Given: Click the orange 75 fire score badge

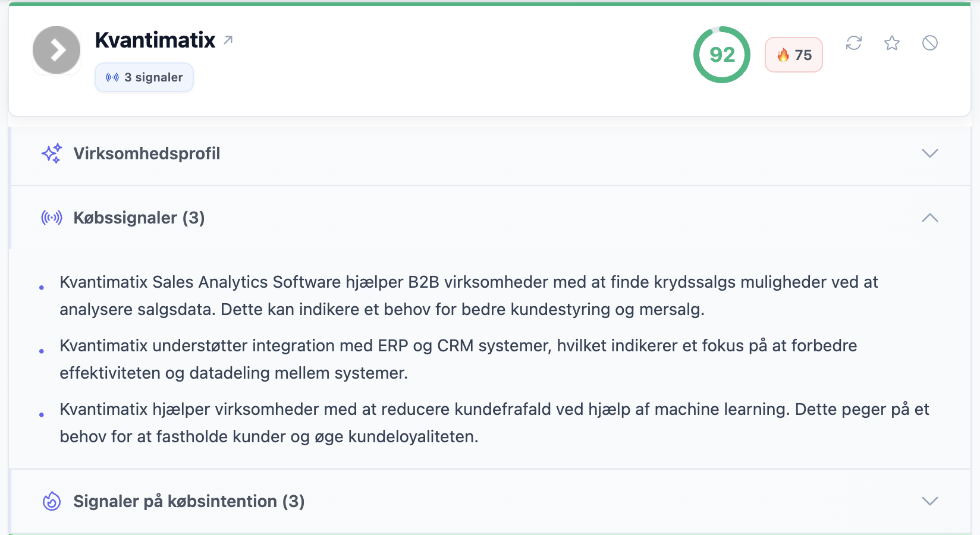Looking at the screenshot, I should pyautogui.click(x=793, y=55).
